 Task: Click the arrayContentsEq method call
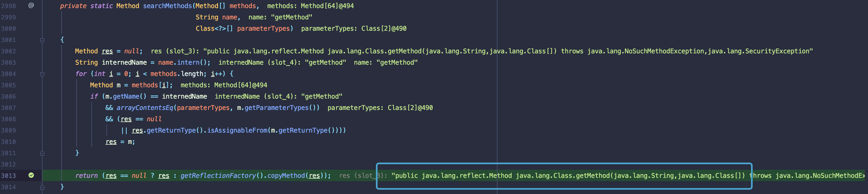point(145,108)
